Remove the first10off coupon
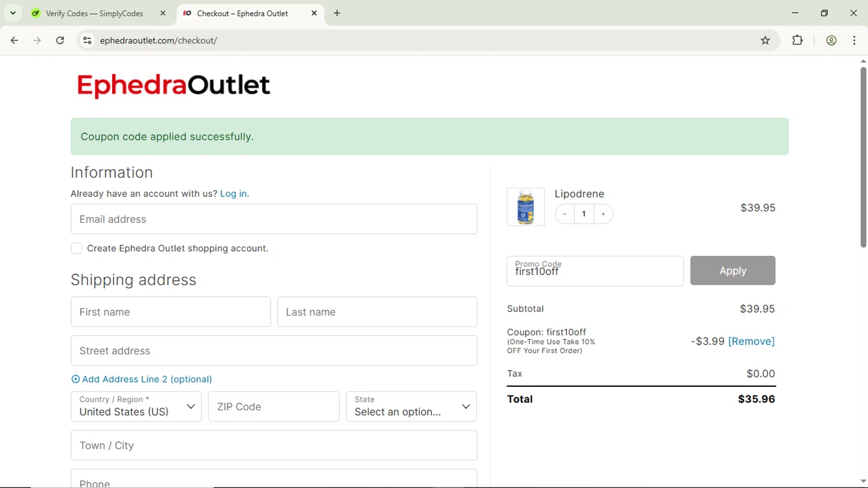The width and height of the screenshot is (868, 488). tap(751, 341)
